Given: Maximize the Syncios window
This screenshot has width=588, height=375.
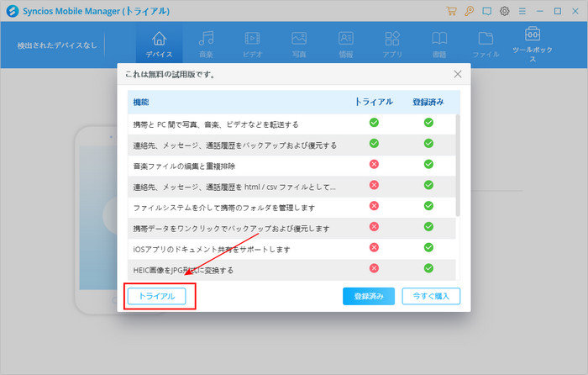Looking at the screenshot, I should 558,11.
